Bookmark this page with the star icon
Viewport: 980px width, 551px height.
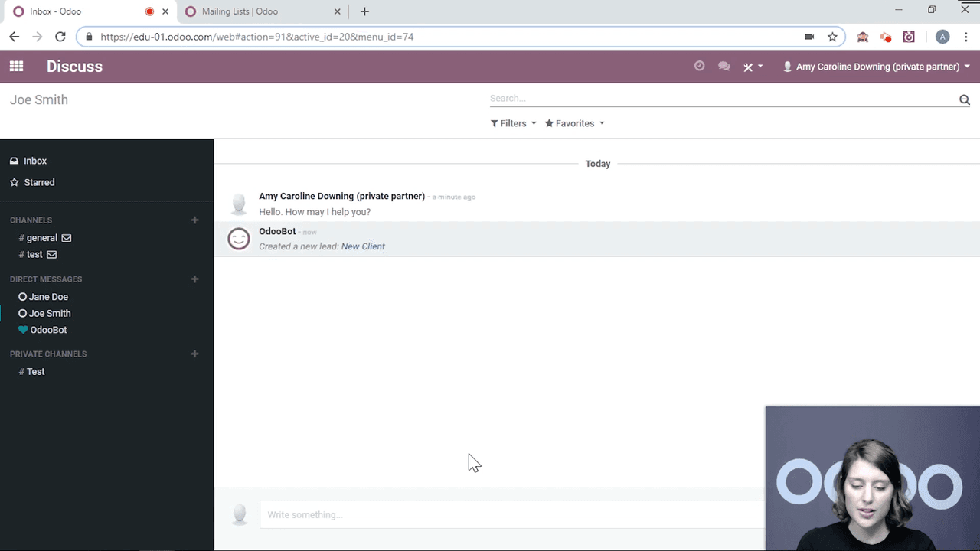pyautogui.click(x=832, y=37)
